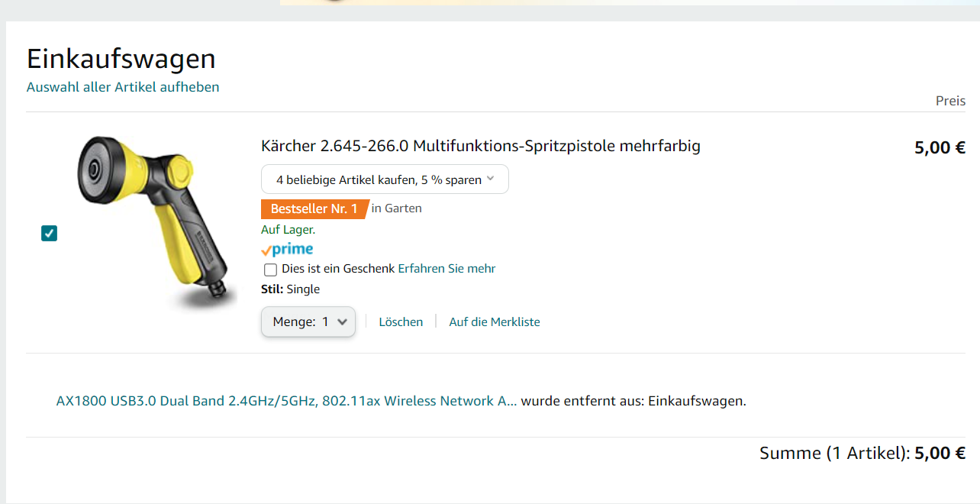Click the orange Bestseller Nr. 1 badge
This screenshot has height=504, width=980.
tap(314, 208)
